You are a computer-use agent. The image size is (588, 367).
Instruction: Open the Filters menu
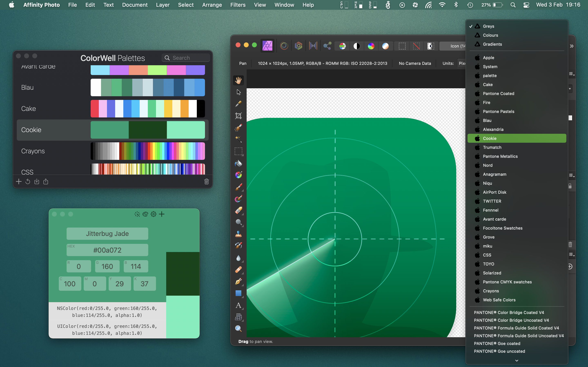pos(238,5)
